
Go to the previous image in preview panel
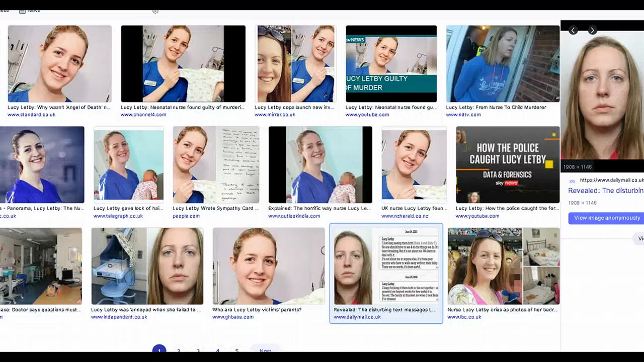tap(573, 31)
